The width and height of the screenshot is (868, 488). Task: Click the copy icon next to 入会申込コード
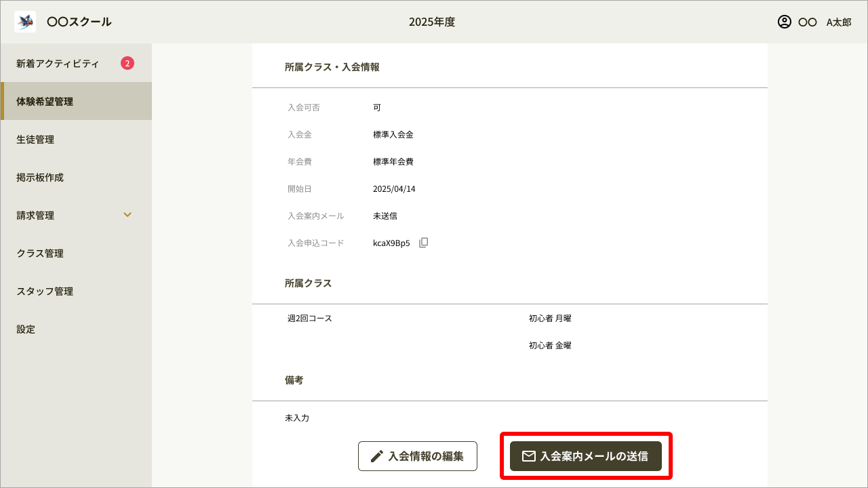tap(423, 242)
